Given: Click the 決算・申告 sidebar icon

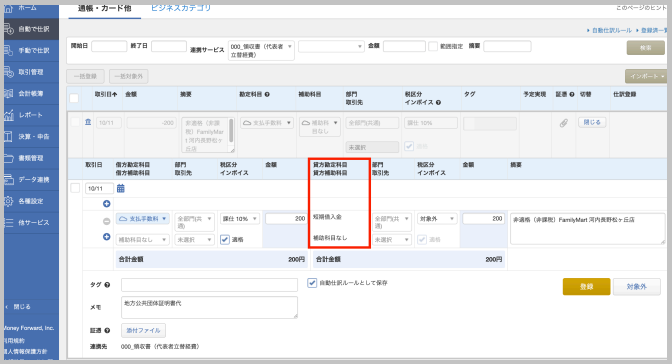Looking at the screenshot, I should click(x=9, y=136).
